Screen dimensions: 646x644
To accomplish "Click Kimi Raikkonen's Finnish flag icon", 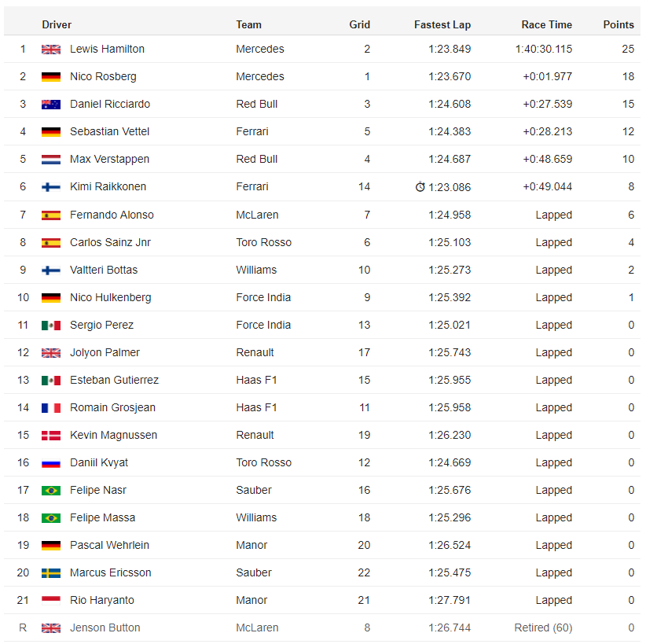I will point(51,187).
